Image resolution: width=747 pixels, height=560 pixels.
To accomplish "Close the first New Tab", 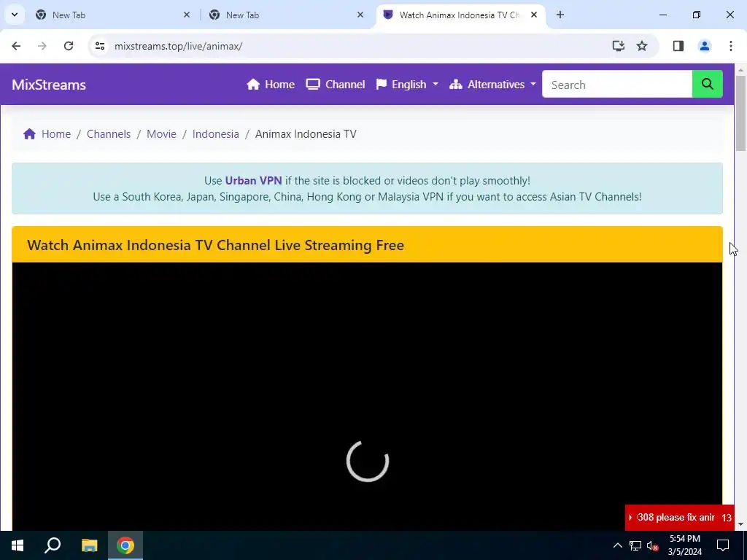I will pyautogui.click(x=187, y=15).
